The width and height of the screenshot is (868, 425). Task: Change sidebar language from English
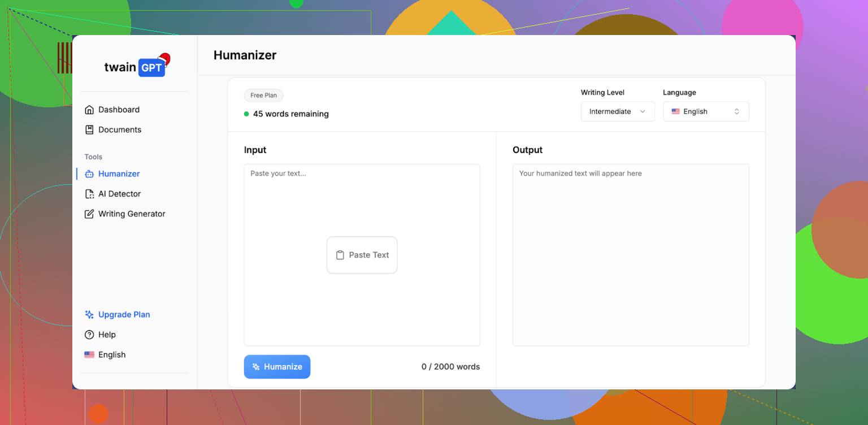tap(112, 355)
